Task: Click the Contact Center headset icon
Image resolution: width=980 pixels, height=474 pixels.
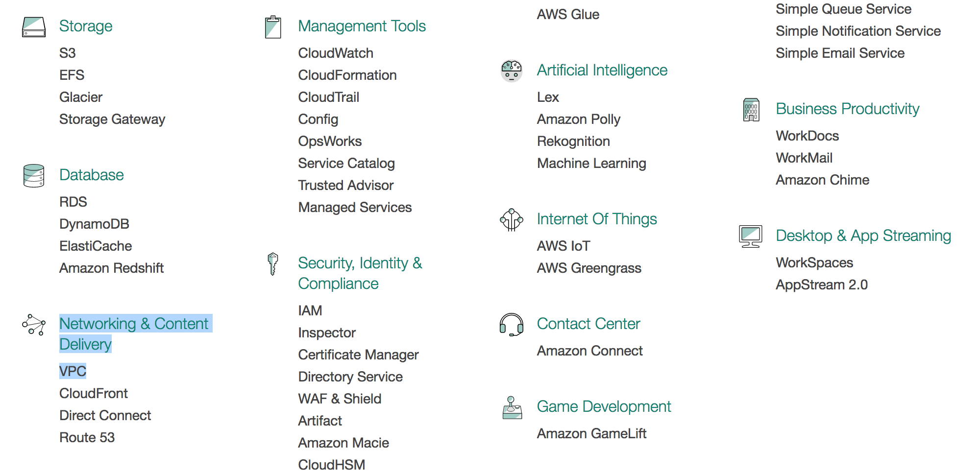Action: pos(512,325)
